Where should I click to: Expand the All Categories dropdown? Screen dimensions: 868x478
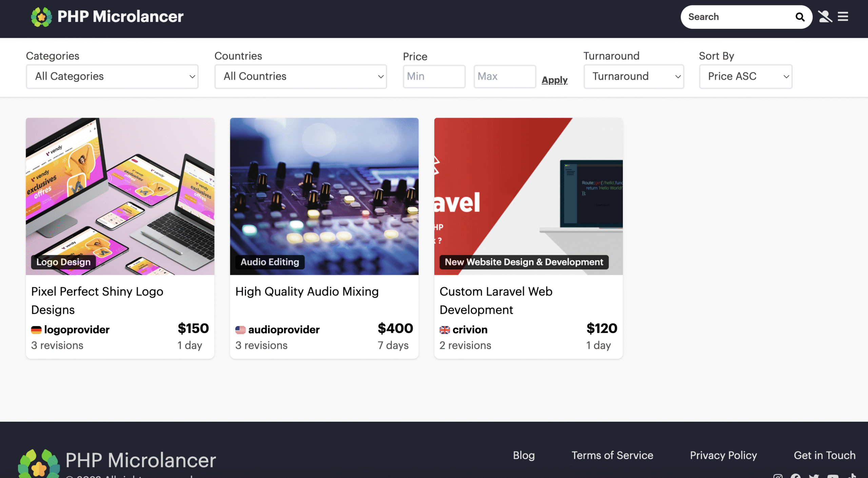click(x=112, y=77)
